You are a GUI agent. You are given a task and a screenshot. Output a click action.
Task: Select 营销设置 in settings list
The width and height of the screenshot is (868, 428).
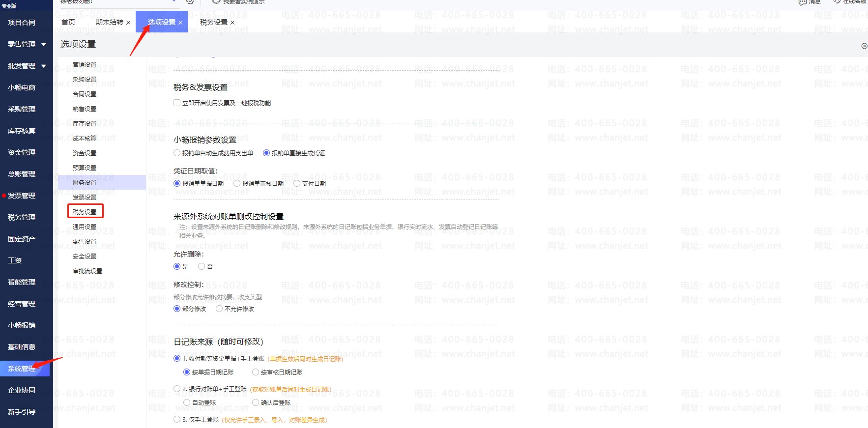85,65
